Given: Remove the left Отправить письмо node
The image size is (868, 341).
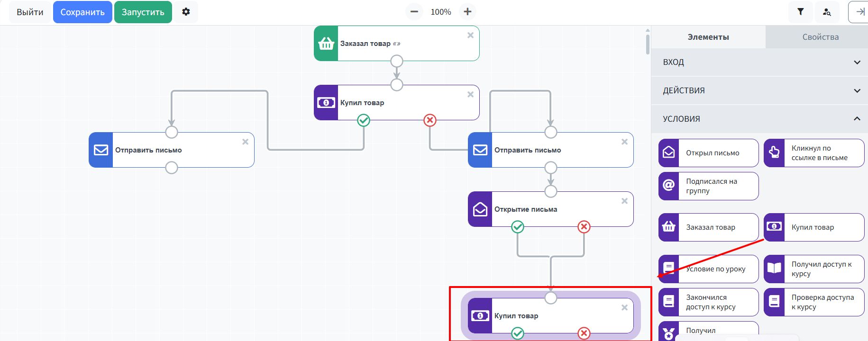Looking at the screenshot, I should [x=245, y=142].
